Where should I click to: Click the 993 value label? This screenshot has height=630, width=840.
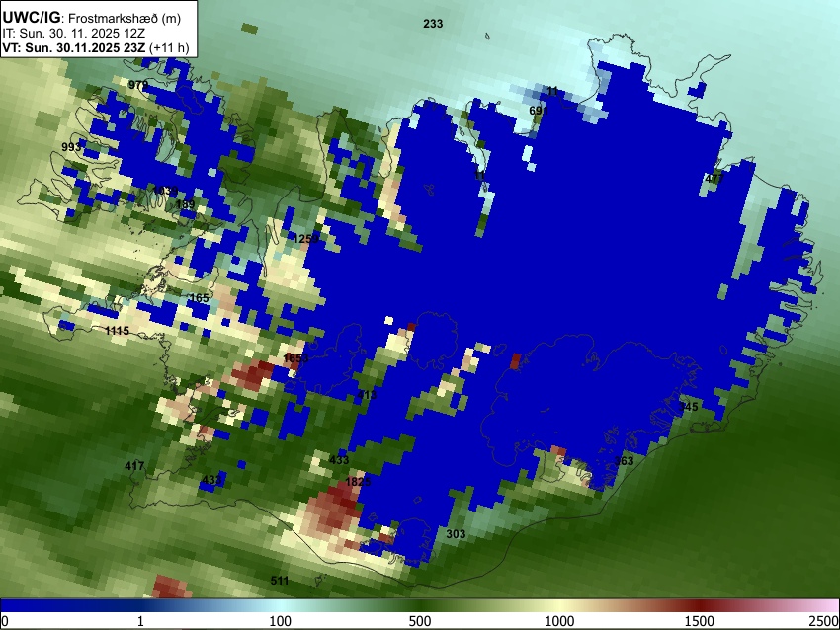pyautogui.click(x=71, y=147)
